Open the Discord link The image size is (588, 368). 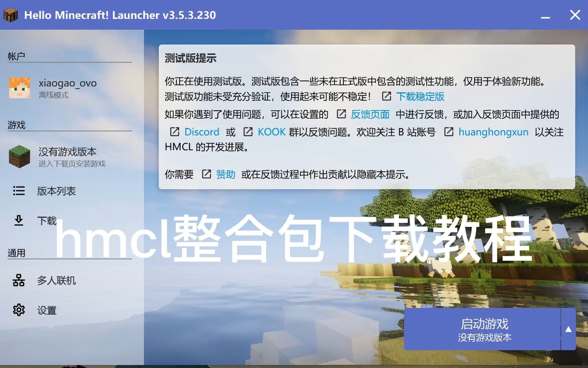click(x=202, y=132)
